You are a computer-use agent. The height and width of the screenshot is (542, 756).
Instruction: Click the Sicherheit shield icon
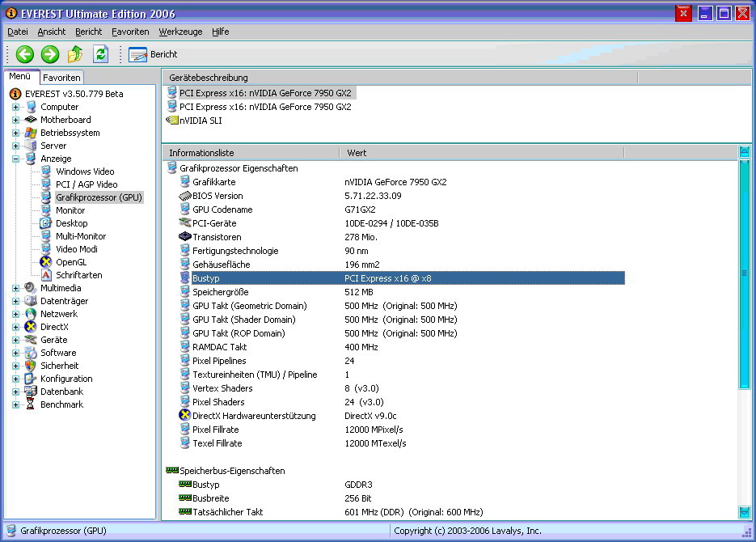(31, 366)
